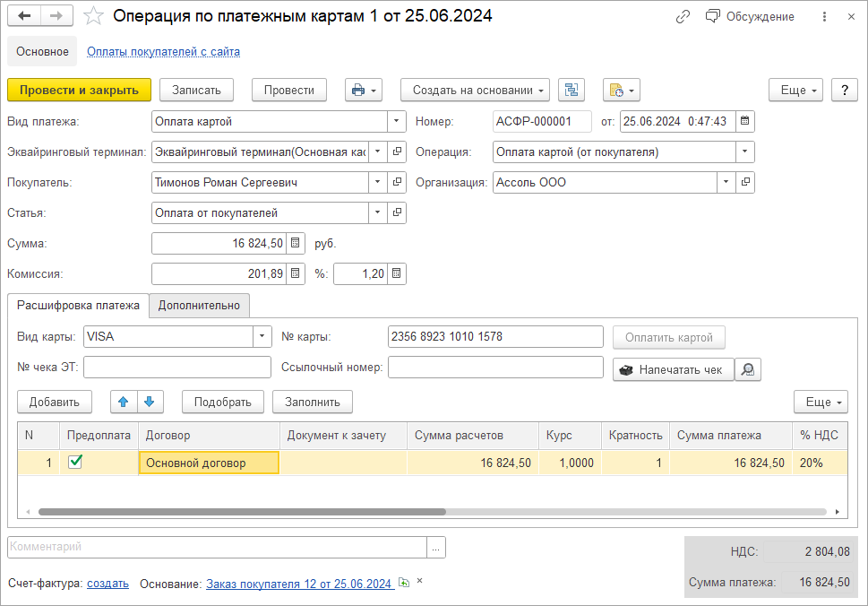
Task: Move row up with the blue arrow
Action: tap(125, 402)
